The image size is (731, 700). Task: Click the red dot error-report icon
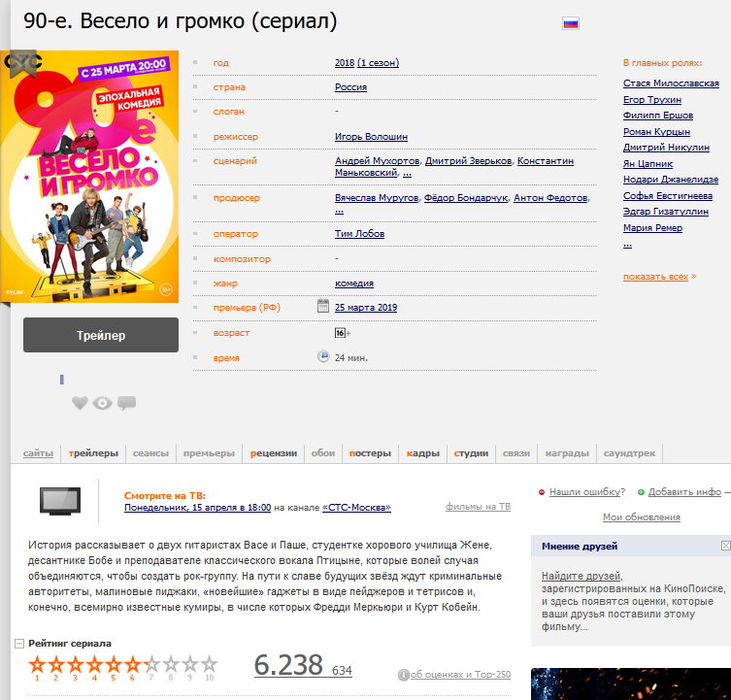coord(542,492)
